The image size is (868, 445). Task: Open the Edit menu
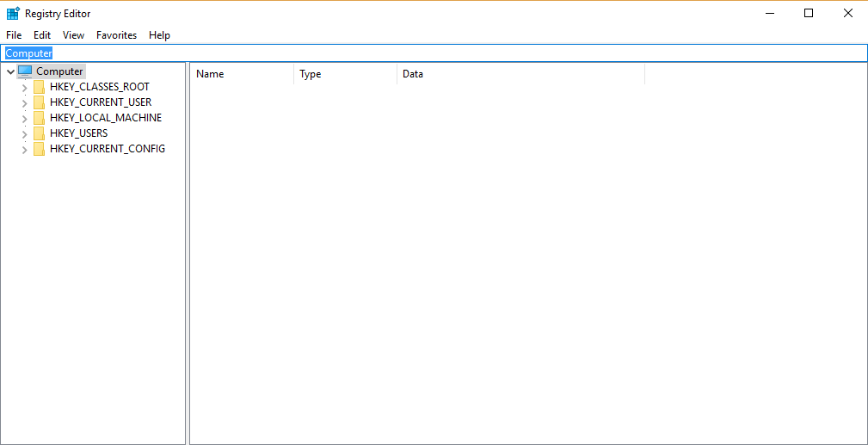click(42, 35)
